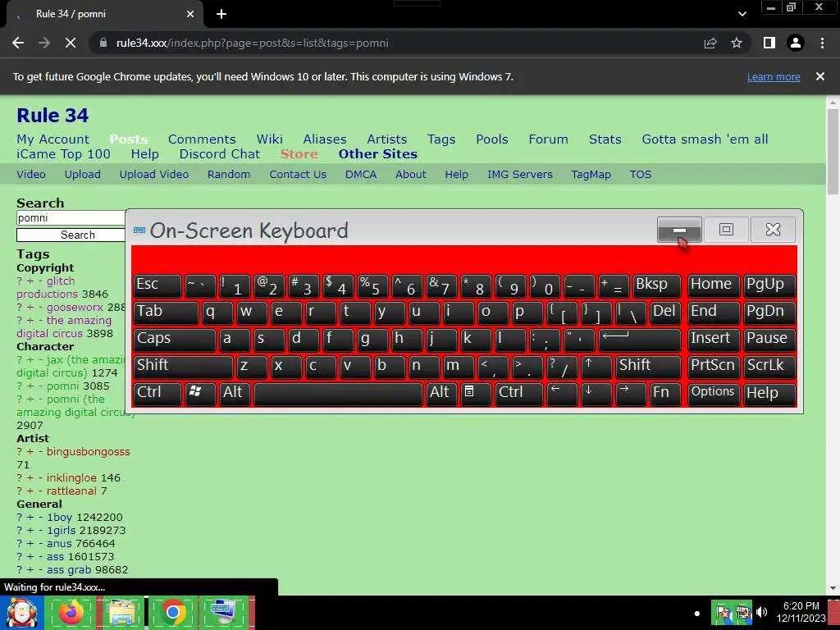Toggle the right Ctrl key
The image size is (840, 630).
coord(519,393)
